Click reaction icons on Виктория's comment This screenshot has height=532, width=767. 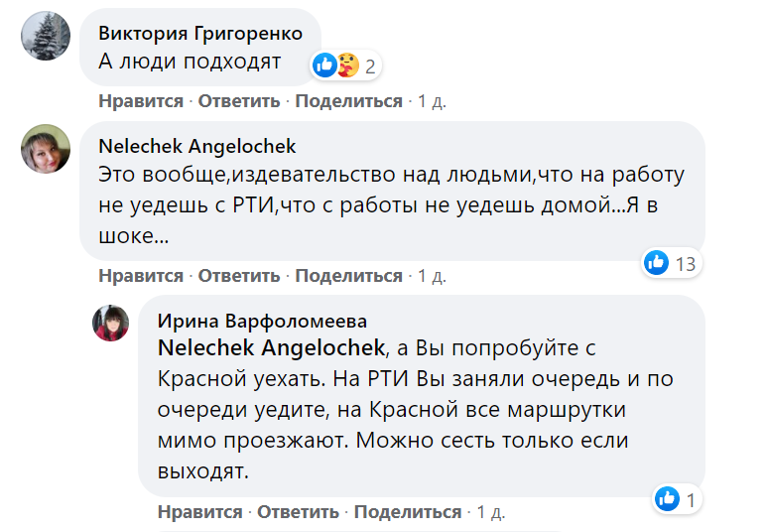tap(336, 66)
